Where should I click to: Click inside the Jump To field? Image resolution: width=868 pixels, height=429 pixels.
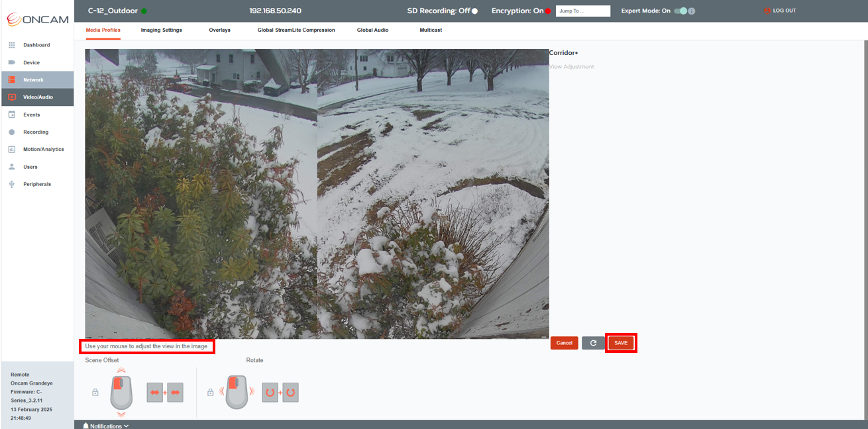(x=583, y=11)
